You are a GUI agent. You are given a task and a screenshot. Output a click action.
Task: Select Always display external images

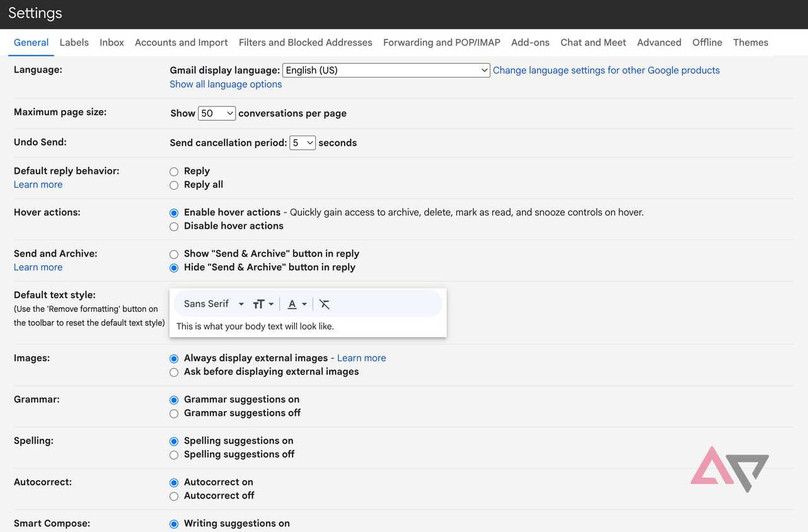pyautogui.click(x=174, y=359)
